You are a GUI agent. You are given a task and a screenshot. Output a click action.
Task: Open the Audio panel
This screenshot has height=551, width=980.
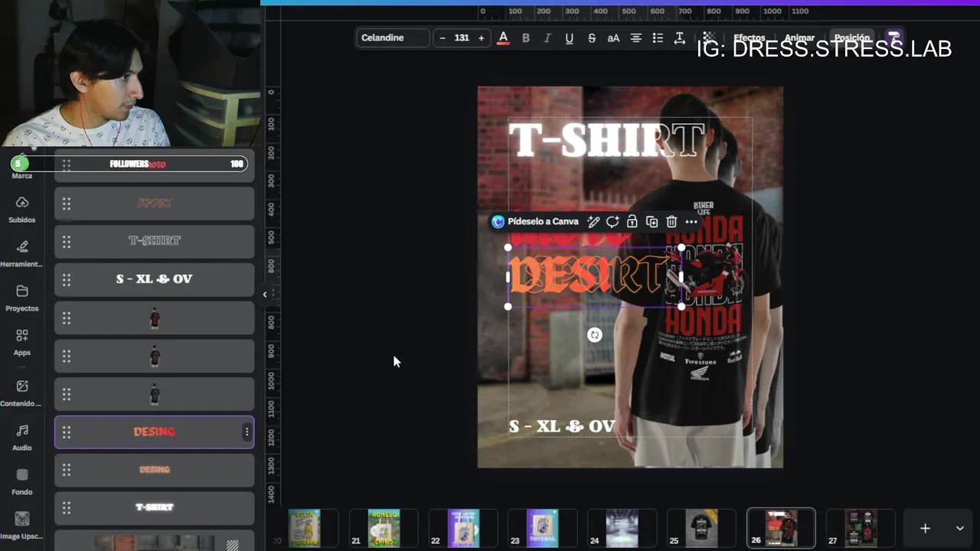coord(21,438)
